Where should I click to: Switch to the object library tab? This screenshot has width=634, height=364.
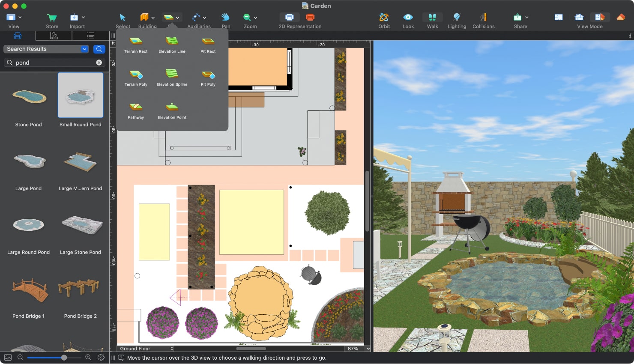point(18,36)
